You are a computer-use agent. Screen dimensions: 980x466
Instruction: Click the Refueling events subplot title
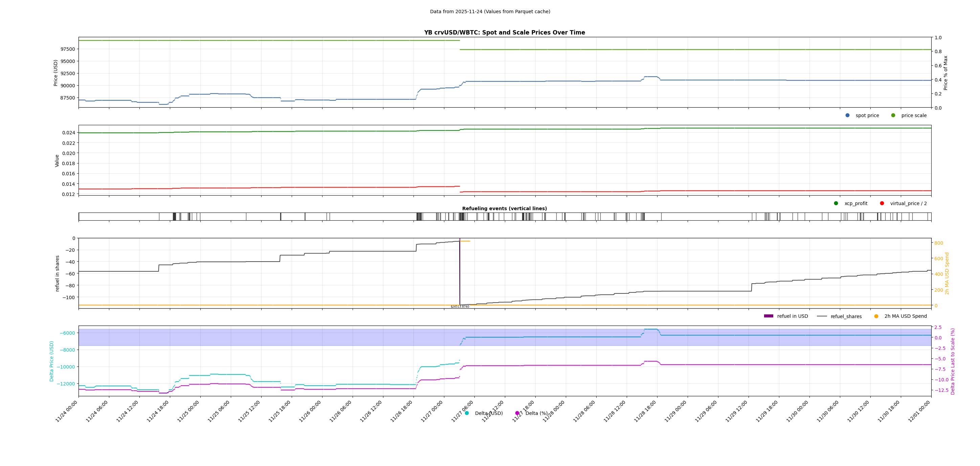pos(505,208)
